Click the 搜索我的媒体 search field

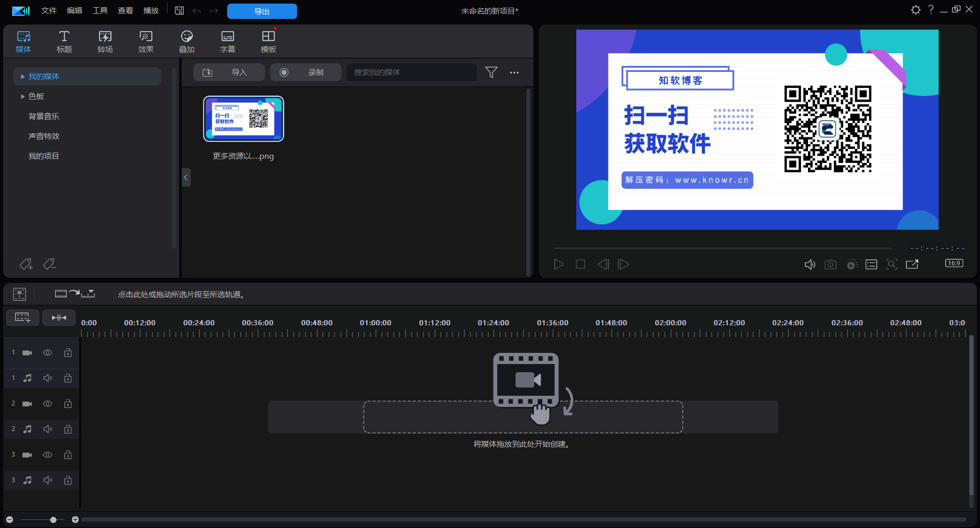click(x=411, y=73)
